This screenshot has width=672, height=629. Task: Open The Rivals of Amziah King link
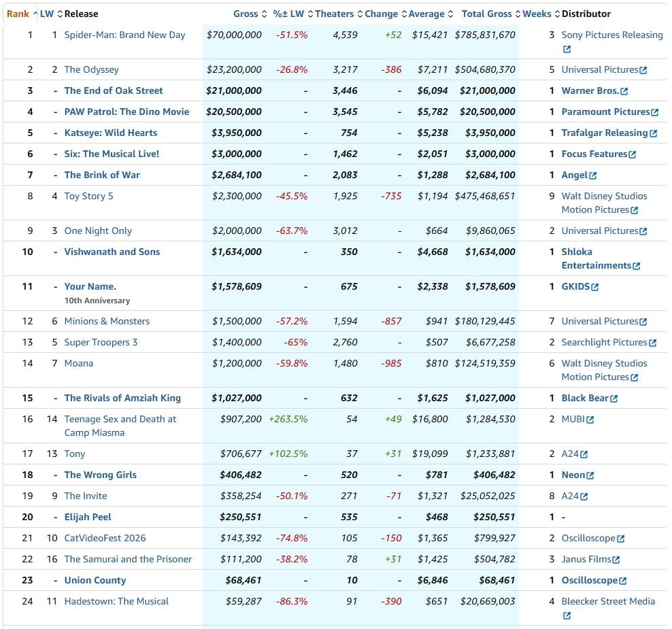pos(122,398)
